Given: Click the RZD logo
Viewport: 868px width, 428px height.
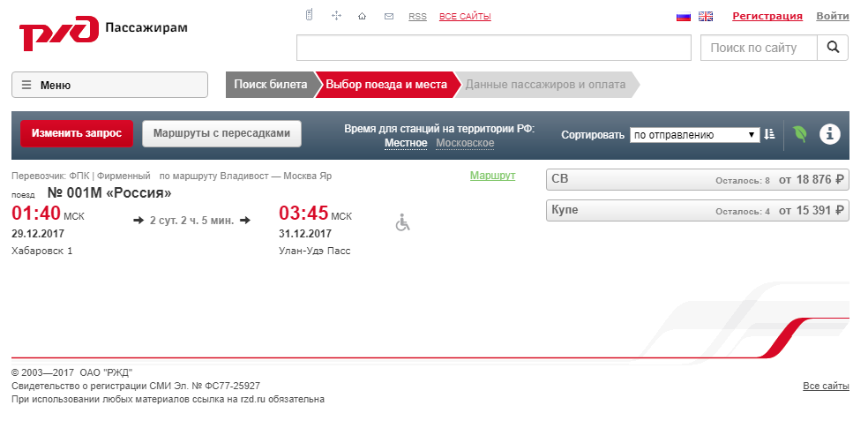Looking at the screenshot, I should pos(59,34).
